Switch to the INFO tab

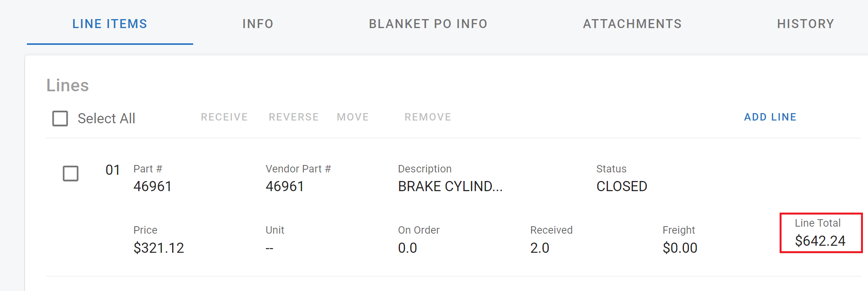point(258,24)
